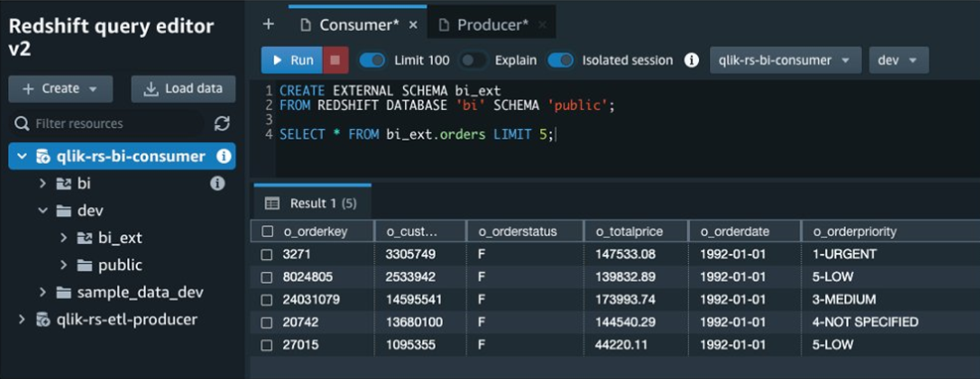This screenshot has width=980, height=379.
Task: Expand the qlik-rs-etl-producer cluster node
Action: [x=23, y=319]
